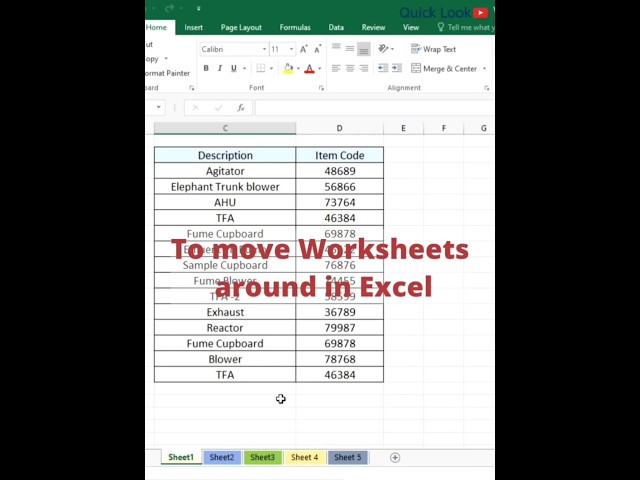
Task: Click Copy button
Action: (152, 59)
